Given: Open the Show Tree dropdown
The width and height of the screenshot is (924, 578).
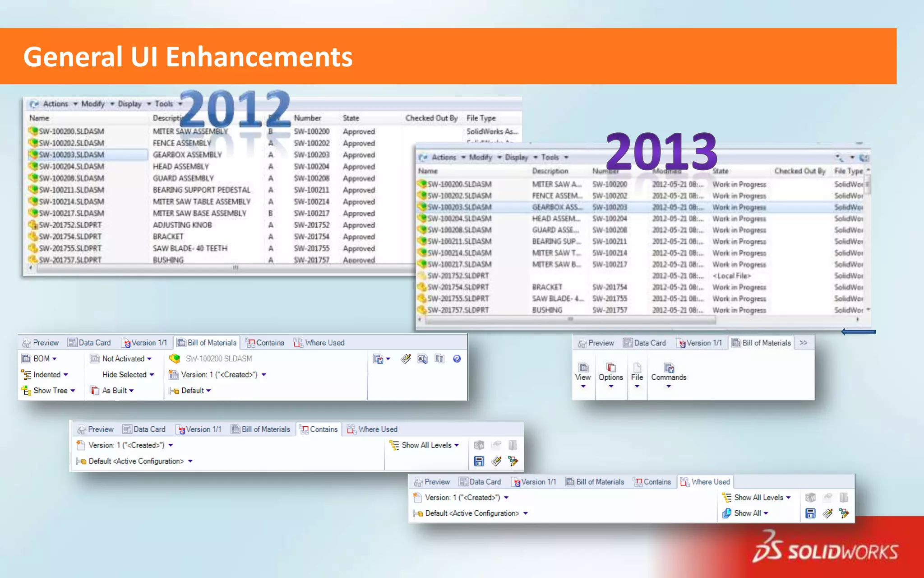Looking at the screenshot, I should coord(54,391).
